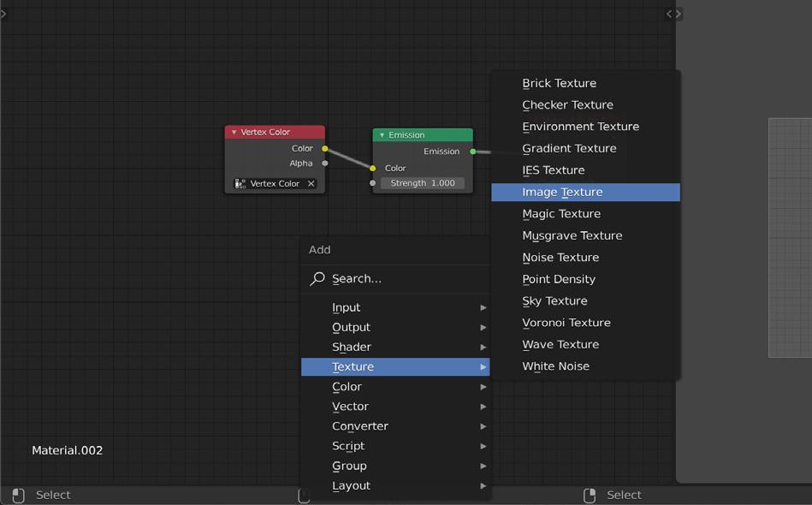Viewport: 812px width, 505px height.
Task: Click Vertex Color Alpha output socket
Action: point(324,163)
